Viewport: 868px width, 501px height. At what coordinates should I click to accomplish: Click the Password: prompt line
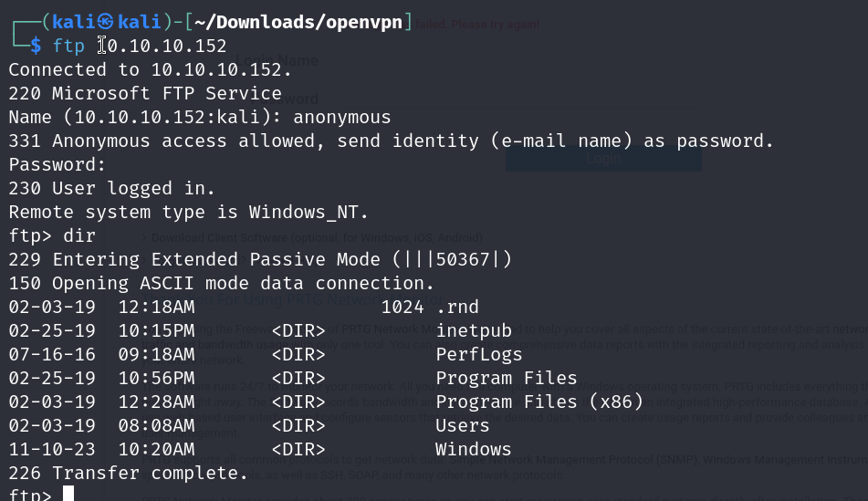tap(58, 164)
